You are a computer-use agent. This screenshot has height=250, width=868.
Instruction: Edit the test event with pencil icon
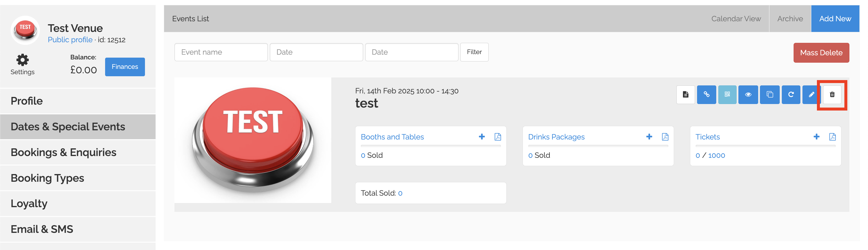click(x=811, y=95)
